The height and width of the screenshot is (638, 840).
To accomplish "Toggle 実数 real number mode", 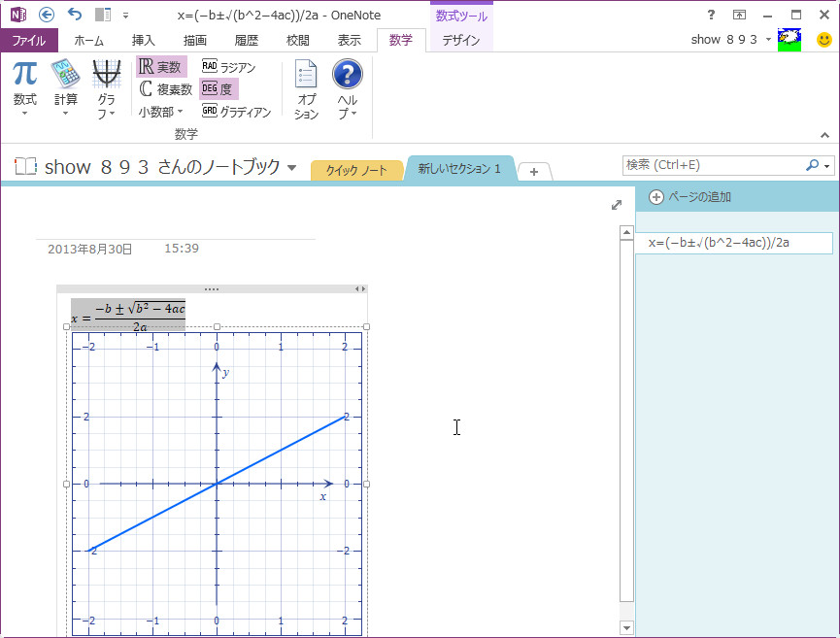I will (158, 66).
